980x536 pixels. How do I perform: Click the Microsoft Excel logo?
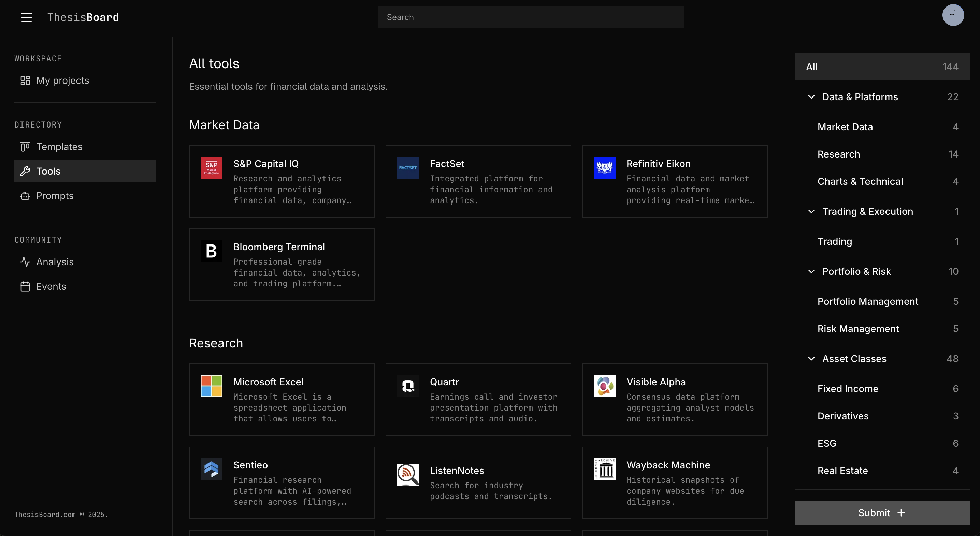point(211,386)
